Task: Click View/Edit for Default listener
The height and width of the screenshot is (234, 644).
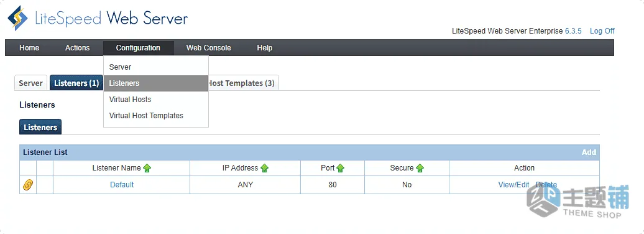Action: (x=513, y=185)
